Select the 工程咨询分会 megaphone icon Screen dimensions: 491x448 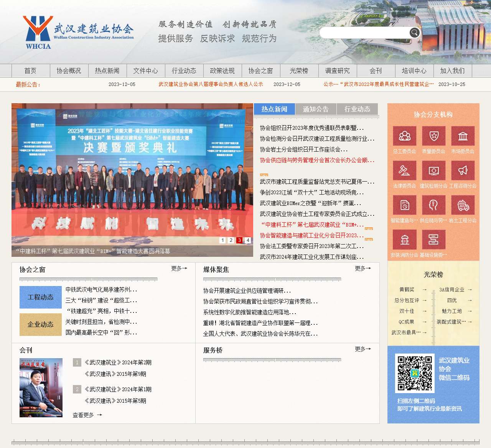463,170
